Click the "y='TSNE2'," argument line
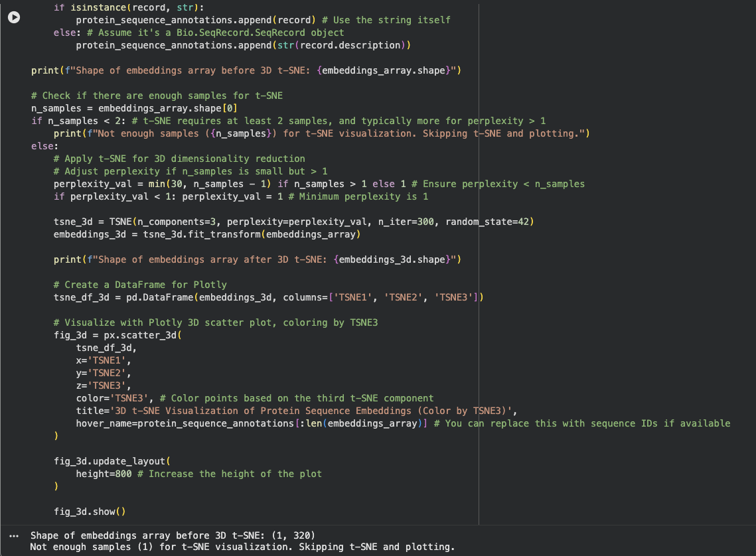Viewport: 756px width, 556px height. [x=103, y=373]
